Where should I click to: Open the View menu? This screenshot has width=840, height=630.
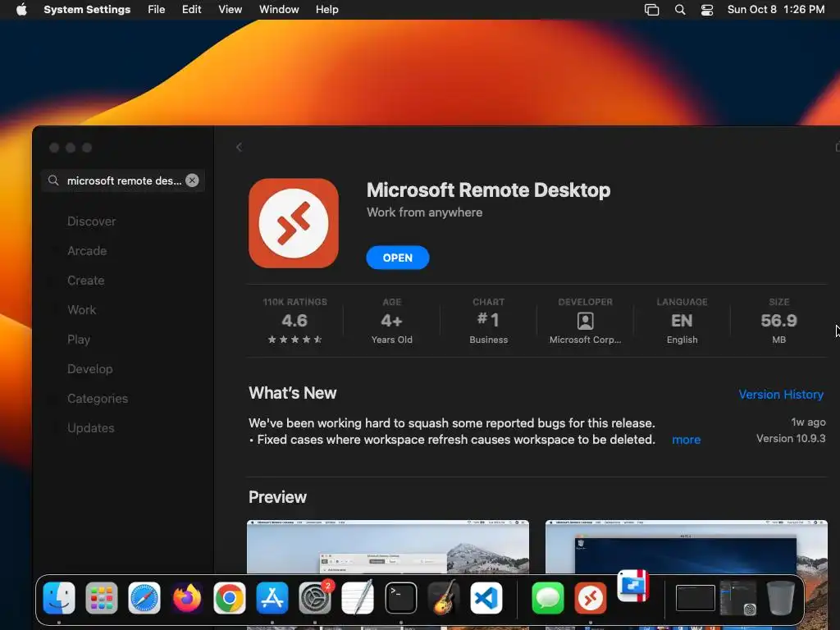coord(230,10)
